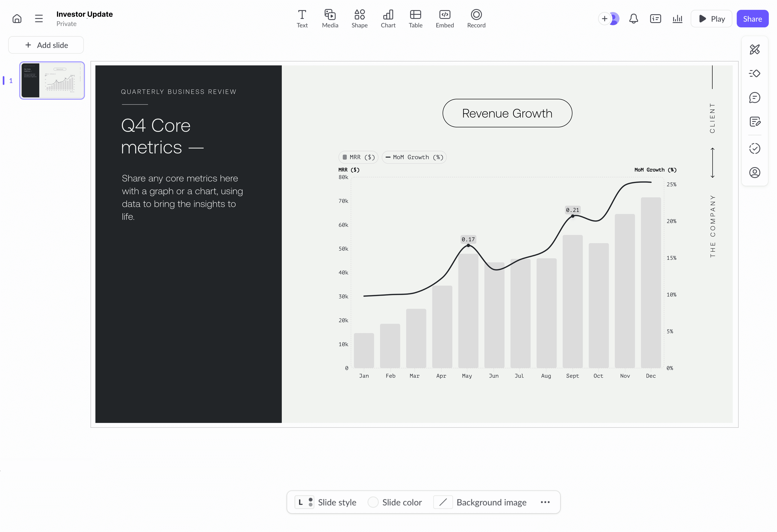Screen dimensions: 777x532
Task: Toggle the MRR ($) series in the chart legend
Action: point(358,157)
